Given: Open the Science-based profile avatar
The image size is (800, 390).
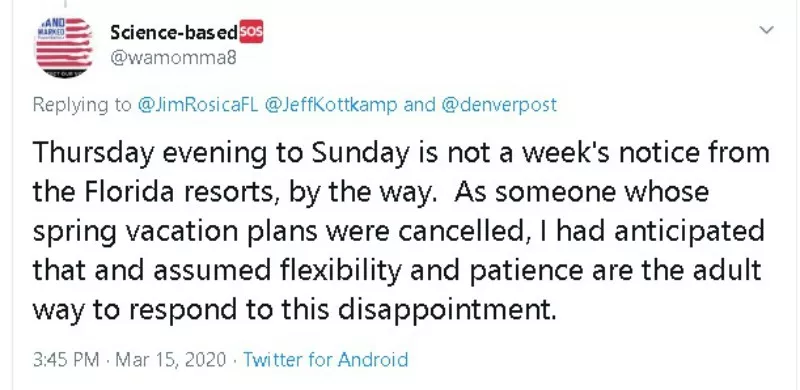Looking at the screenshot, I should click(x=64, y=47).
